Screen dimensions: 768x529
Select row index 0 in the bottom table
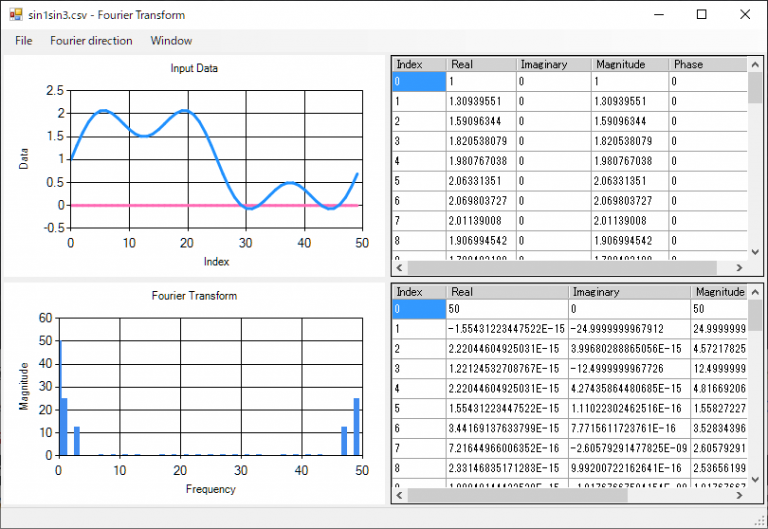pos(418,311)
